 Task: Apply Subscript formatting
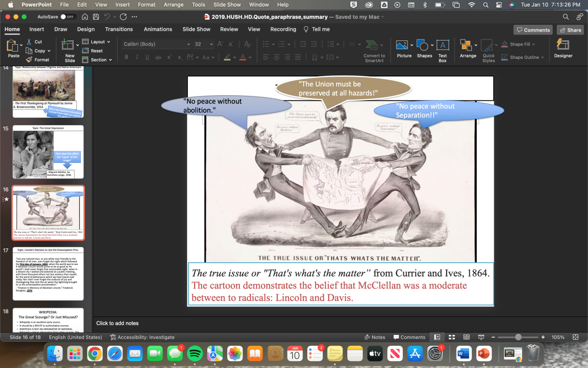pos(180,57)
